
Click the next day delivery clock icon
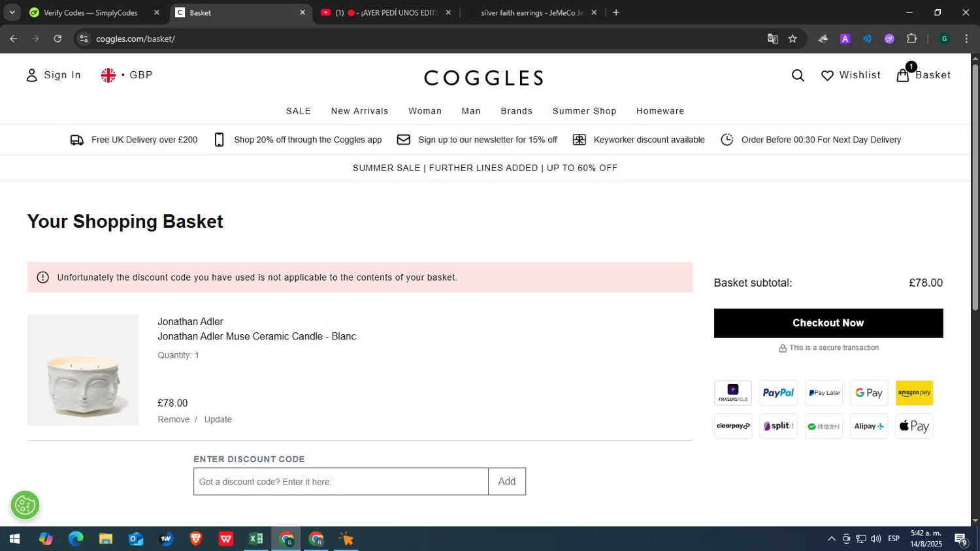click(x=727, y=140)
